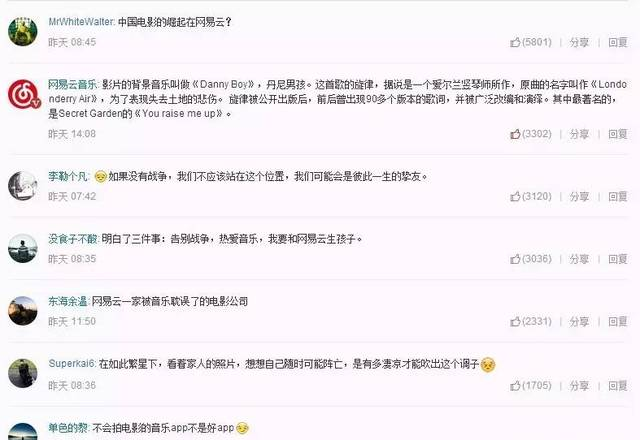The width and height of the screenshot is (640, 440).
Task: Open 东海余温's avatar image
Action: (22, 311)
